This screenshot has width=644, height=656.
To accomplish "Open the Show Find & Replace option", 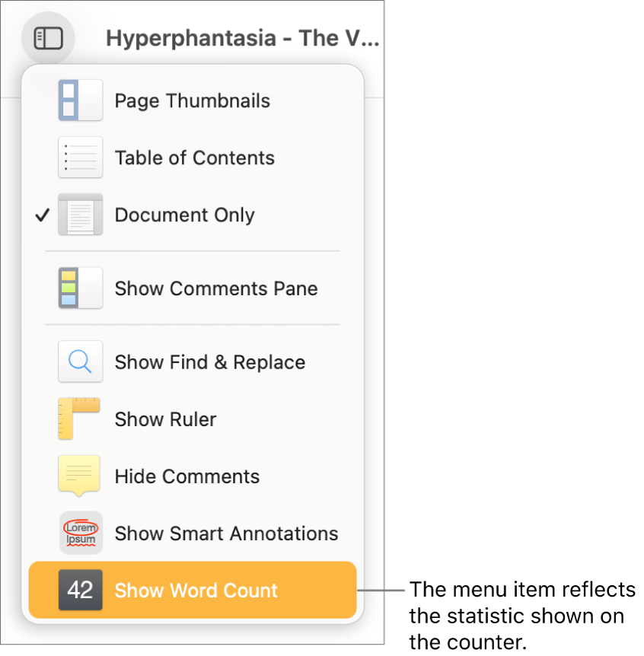I will (x=209, y=361).
